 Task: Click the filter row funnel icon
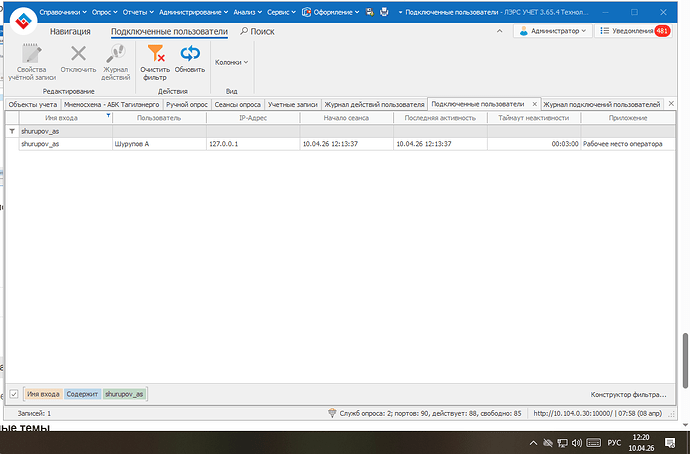click(x=12, y=131)
